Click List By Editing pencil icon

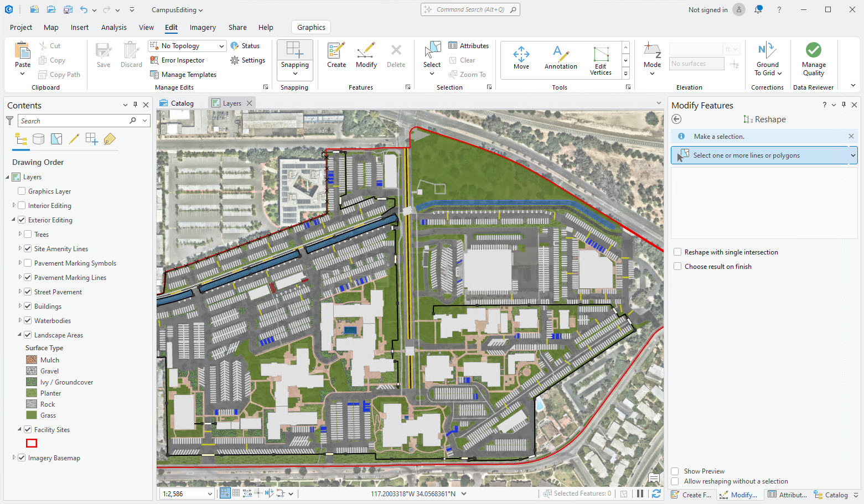point(74,139)
